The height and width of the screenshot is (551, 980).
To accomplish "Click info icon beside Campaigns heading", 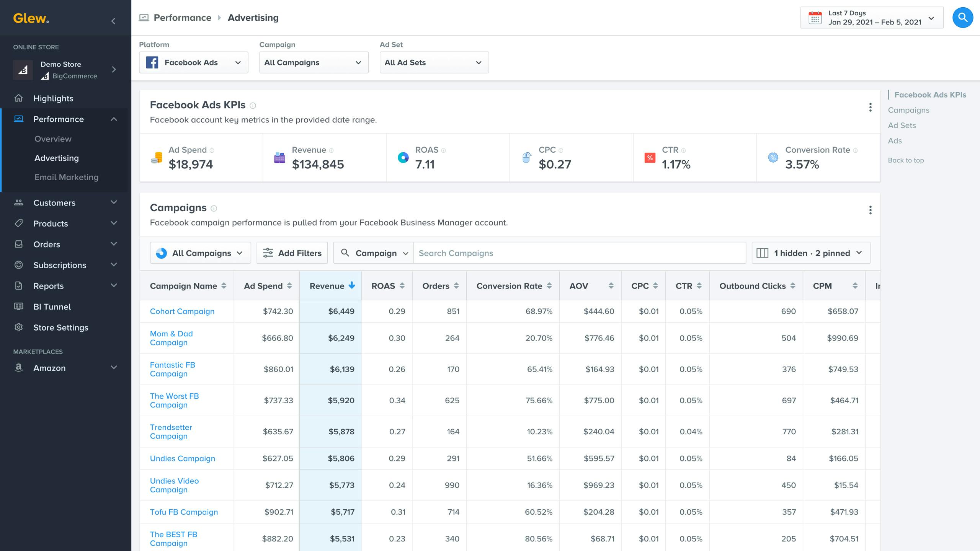I will pos(214,209).
